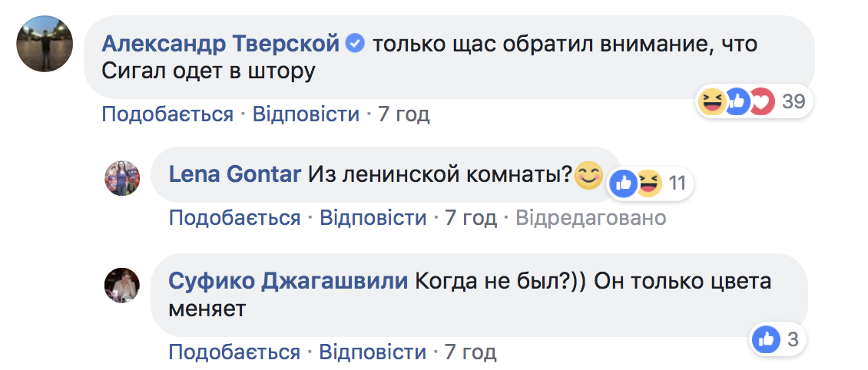Click the verified badge next to Александр Тверской
The width and height of the screenshot is (868, 370).
[354, 44]
